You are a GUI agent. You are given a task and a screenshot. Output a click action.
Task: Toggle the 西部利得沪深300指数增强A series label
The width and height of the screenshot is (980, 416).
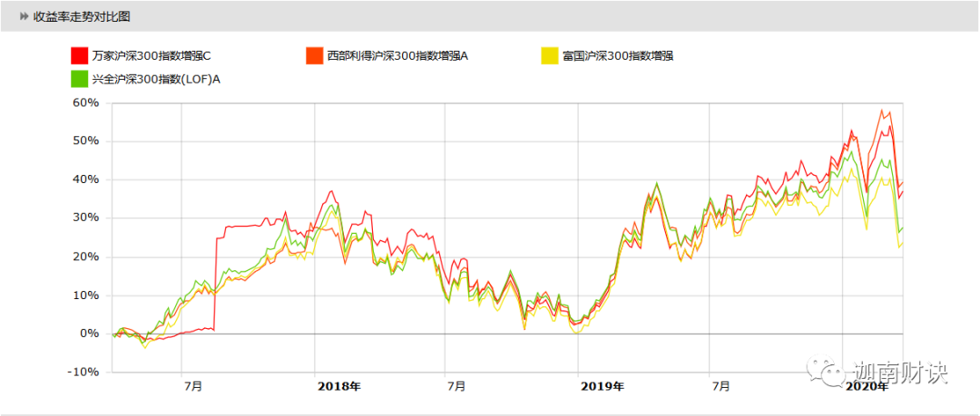point(397,55)
